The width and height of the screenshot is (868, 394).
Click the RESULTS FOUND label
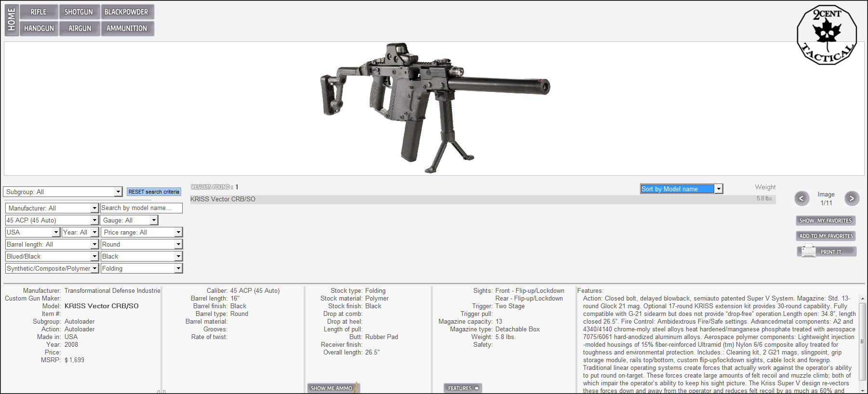click(x=212, y=187)
